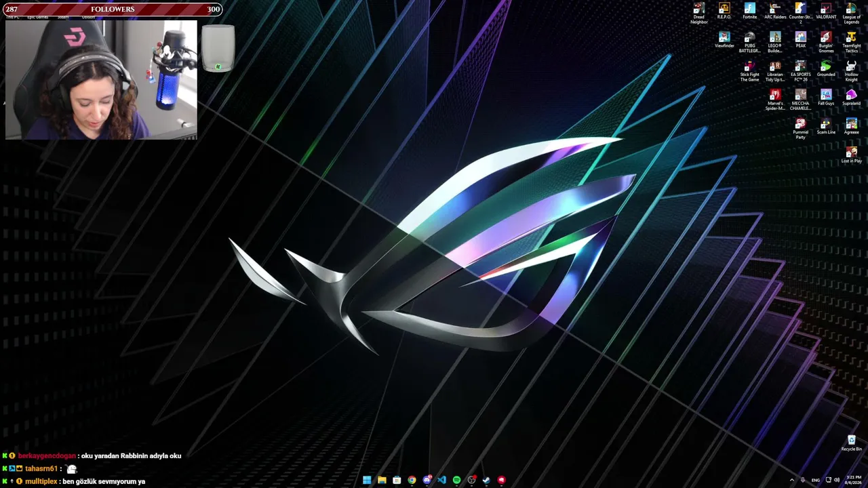This screenshot has height=488, width=868.
Task: Select the EA SPORTS FC 26 icon
Action: coord(800,71)
